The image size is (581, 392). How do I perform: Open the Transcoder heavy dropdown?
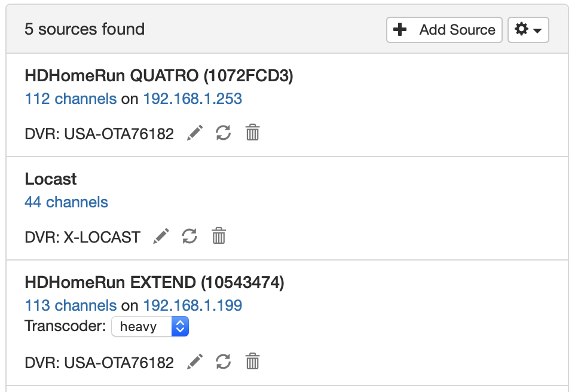150,326
